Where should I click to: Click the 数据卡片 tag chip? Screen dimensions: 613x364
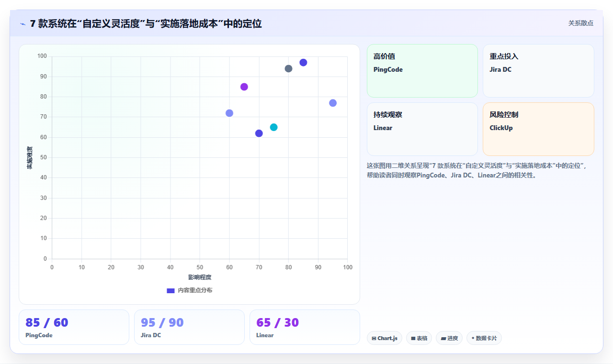[x=484, y=338]
